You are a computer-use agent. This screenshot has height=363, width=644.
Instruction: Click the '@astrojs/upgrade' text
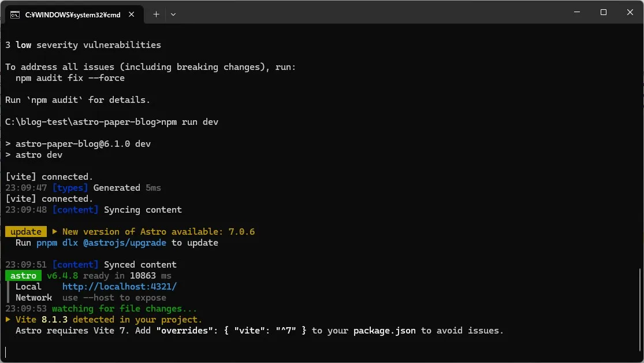pos(125,243)
